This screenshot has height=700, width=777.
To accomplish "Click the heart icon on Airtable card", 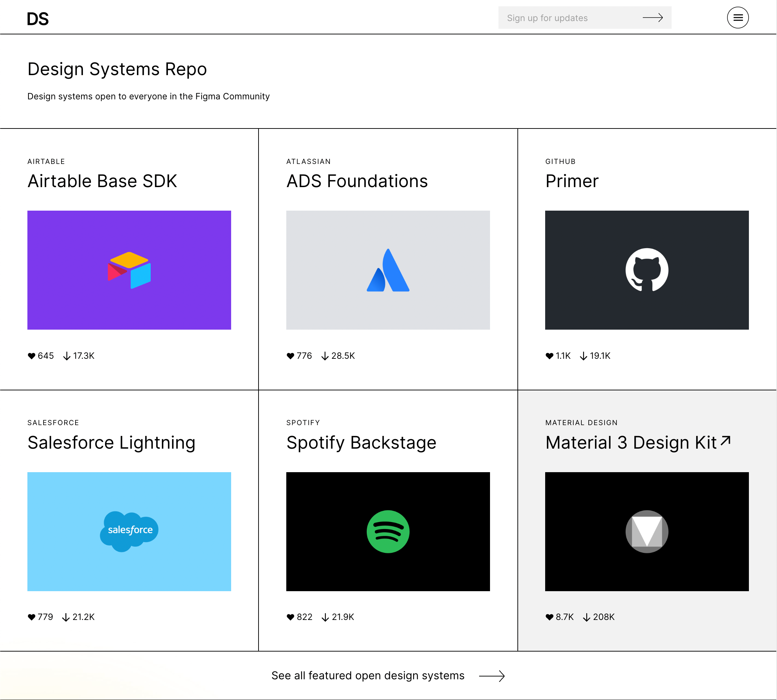I will 32,356.
